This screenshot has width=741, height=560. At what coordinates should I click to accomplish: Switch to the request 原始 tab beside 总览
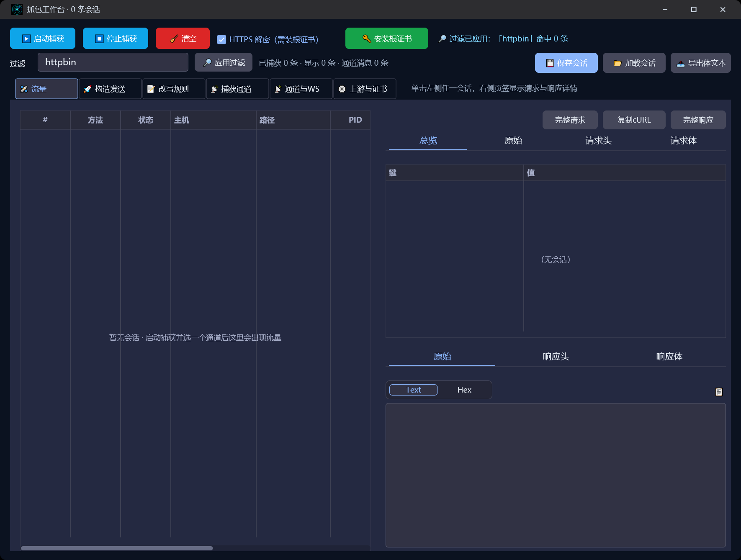click(x=513, y=141)
